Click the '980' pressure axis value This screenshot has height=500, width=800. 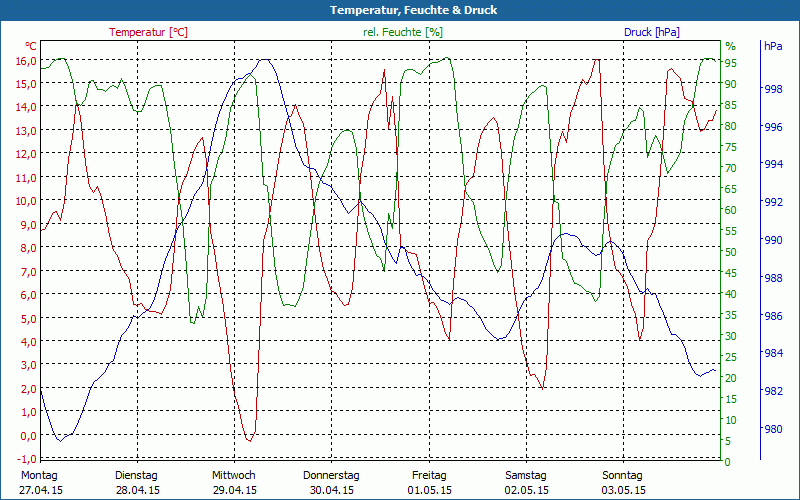tap(773, 429)
